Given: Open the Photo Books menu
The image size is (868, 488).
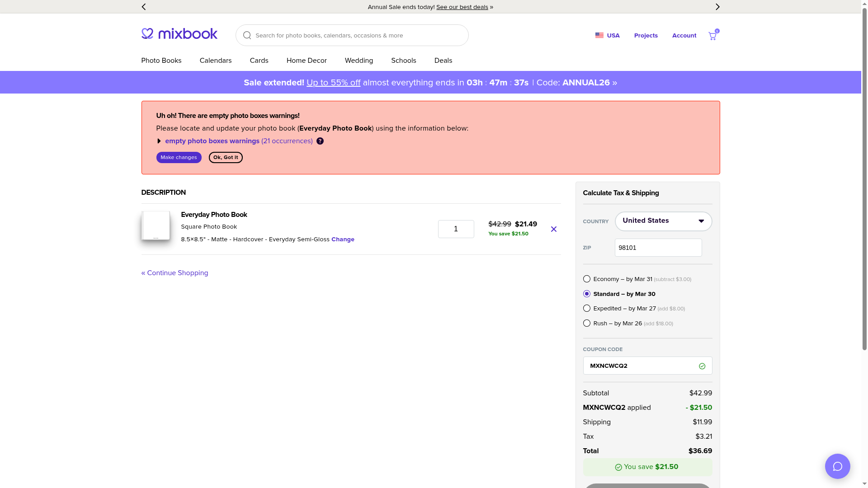Looking at the screenshot, I should click(x=161, y=61).
